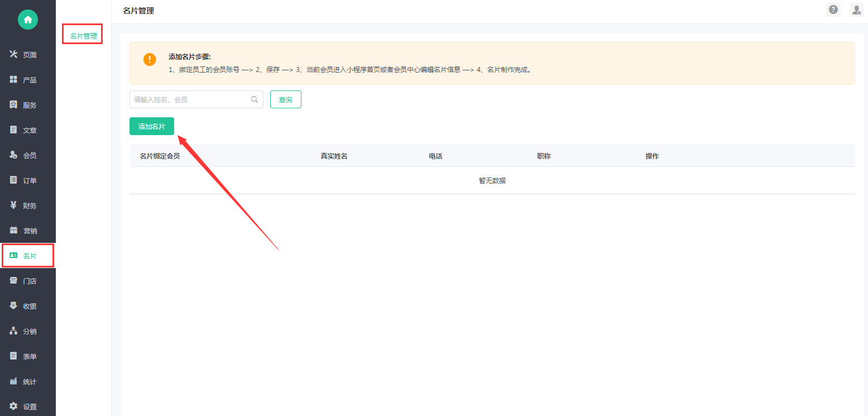
Task: Focus the name or member search field
Action: point(190,99)
